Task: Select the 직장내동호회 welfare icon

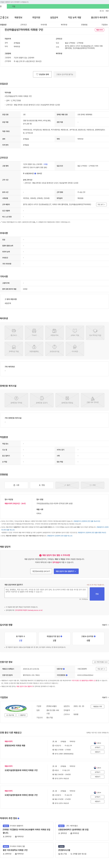Action: pos(34,349)
